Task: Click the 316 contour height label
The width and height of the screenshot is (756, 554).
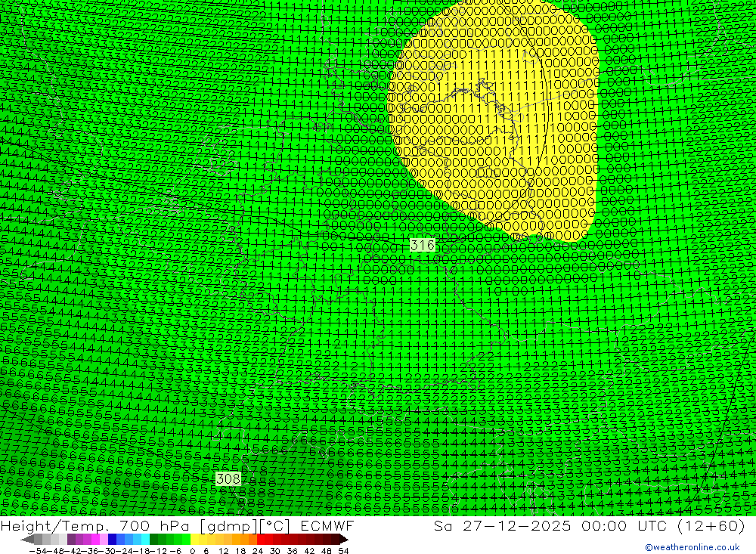Action: pyautogui.click(x=423, y=246)
